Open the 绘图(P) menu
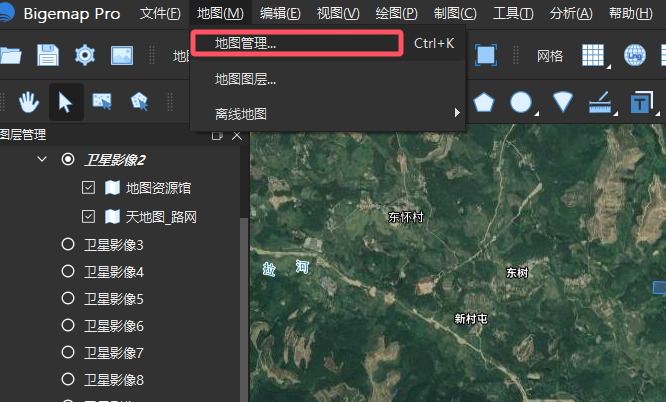Viewport: 666px width, 402px height. (x=396, y=14)
